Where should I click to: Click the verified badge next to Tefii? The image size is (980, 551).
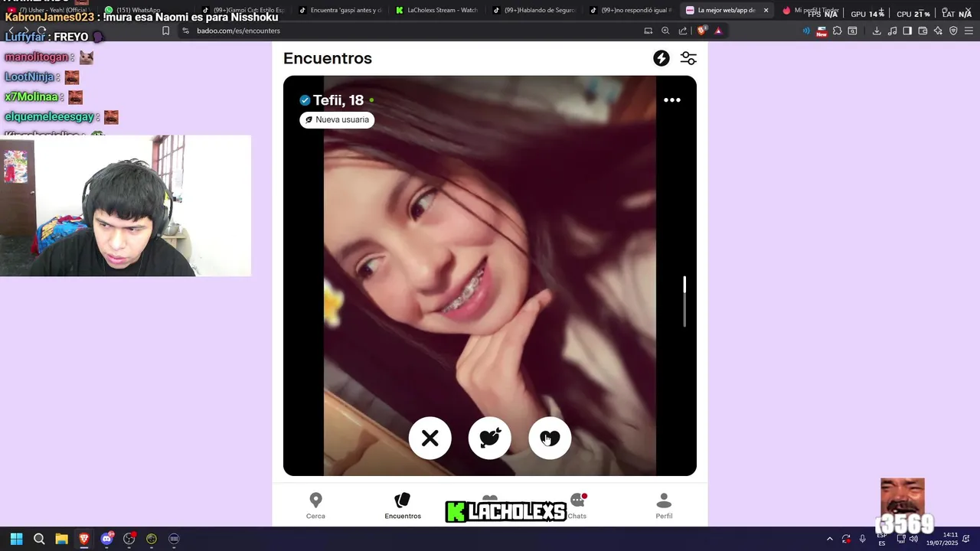(305, 100)
